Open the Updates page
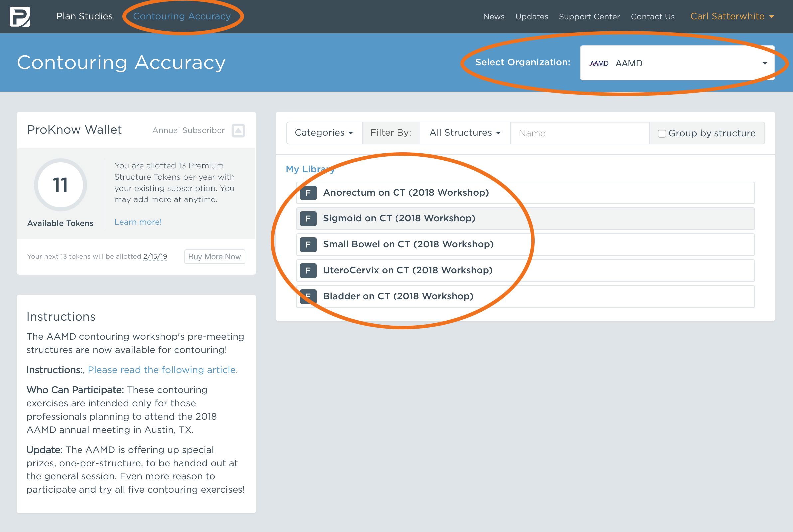Screen dimensions: 793x532 [532, 17]
